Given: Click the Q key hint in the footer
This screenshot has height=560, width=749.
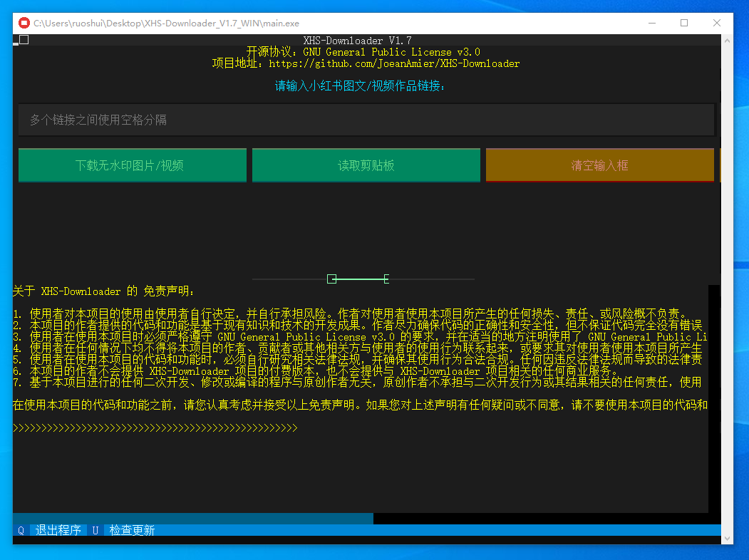Looking at the screenshot, I should tap(20, 530).
